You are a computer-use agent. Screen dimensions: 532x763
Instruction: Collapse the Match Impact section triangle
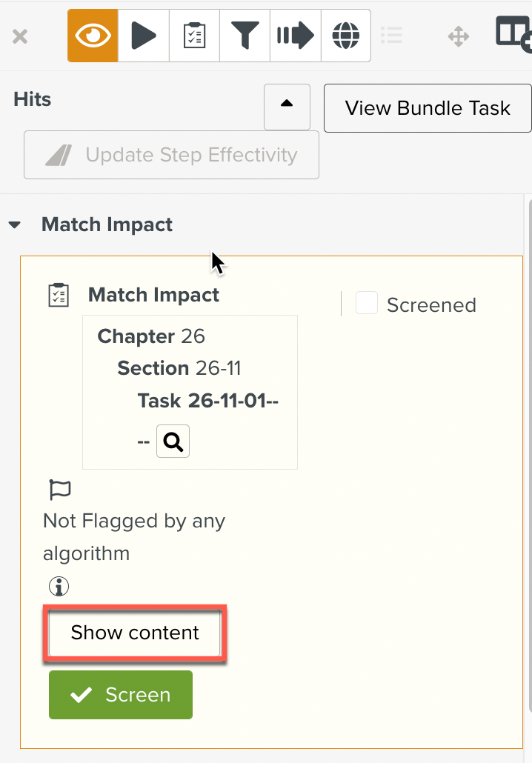15,225
